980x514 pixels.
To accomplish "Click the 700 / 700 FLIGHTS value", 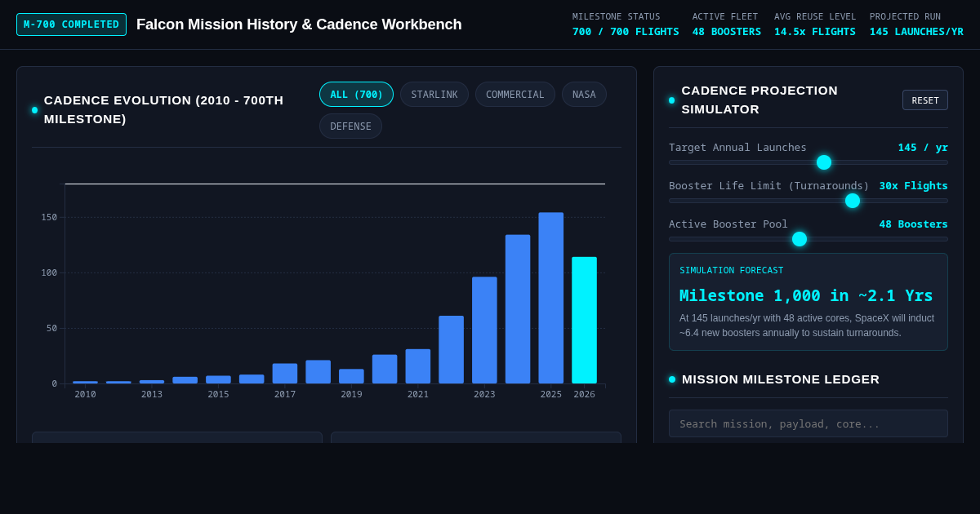I will pos(626,32).
